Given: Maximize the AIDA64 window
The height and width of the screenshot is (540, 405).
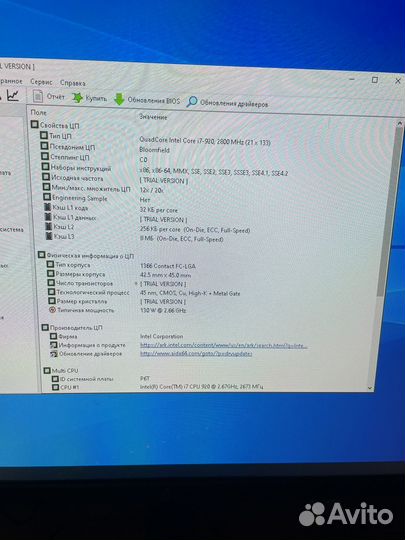Looking at the screenshot, I should (x=375, y=80).
